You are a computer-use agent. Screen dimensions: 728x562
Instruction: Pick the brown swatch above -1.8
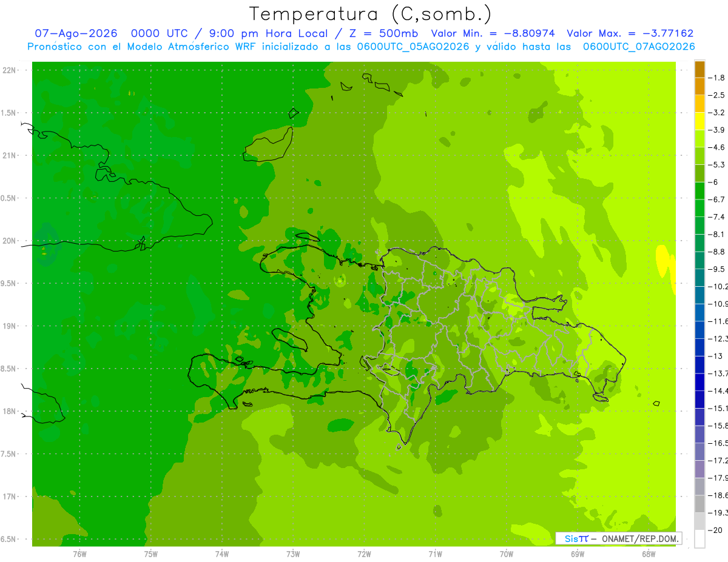tap(699, 69)
